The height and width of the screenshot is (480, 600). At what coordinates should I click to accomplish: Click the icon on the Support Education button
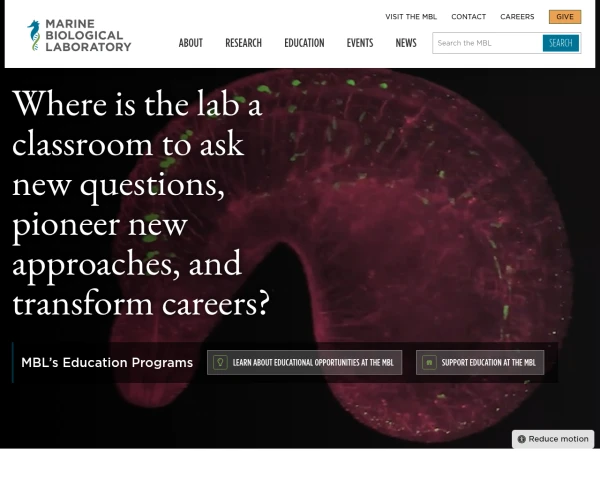tap(429, 362)
